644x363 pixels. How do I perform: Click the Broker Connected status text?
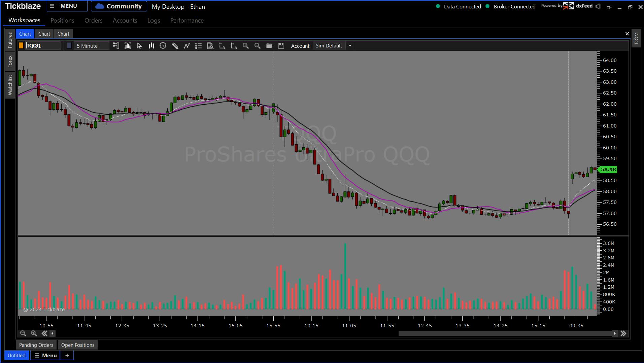tap(514, 6)
